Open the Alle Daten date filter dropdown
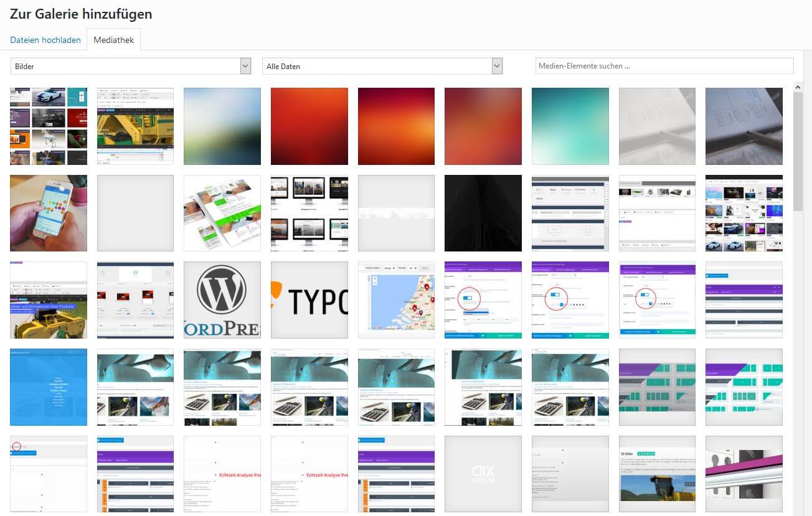This screenshot has height=516, width=812. coord(382,66)
